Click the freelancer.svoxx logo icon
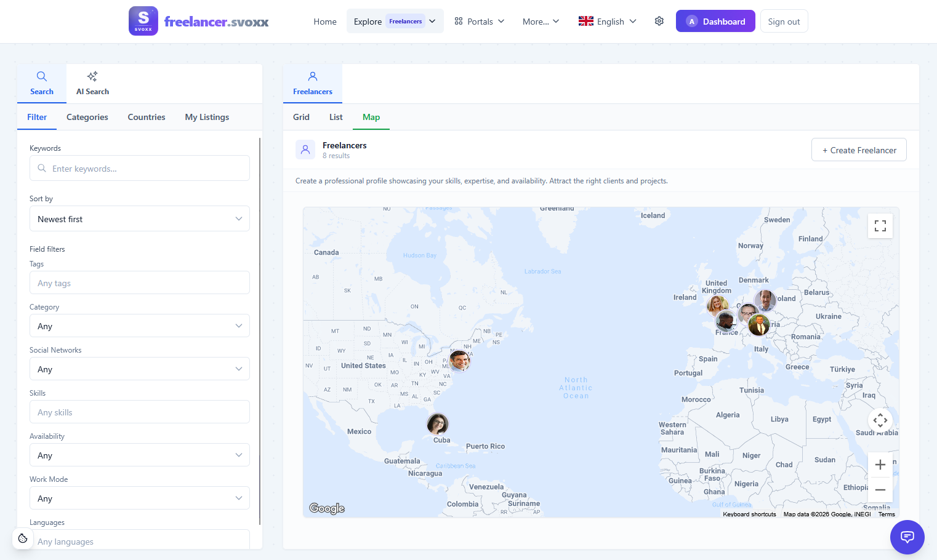Image resolution: width=937 pixels, height=560 pixels. [x=143, y=21]
